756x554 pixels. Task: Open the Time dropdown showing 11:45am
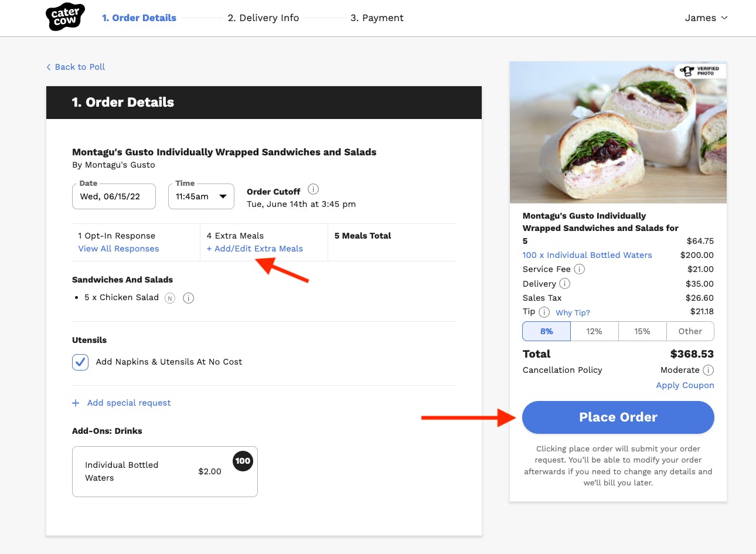tap(201, 196)
